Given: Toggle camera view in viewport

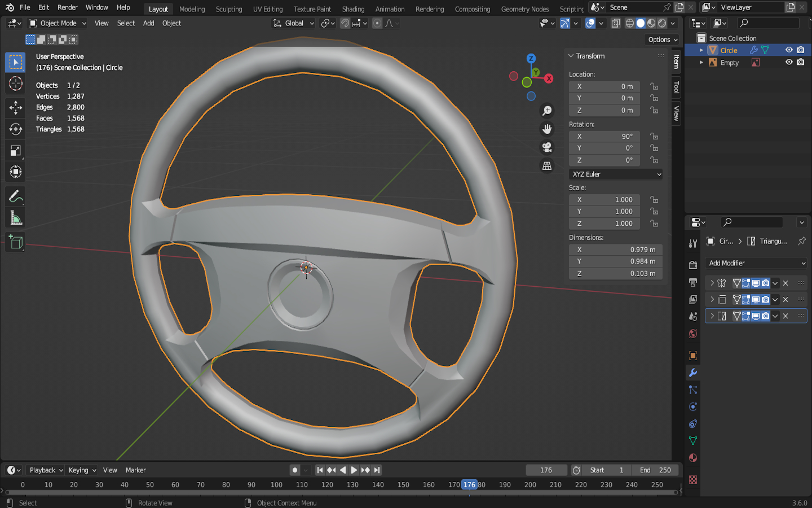Looking at the screenshot, I should (x=546, y=148).
